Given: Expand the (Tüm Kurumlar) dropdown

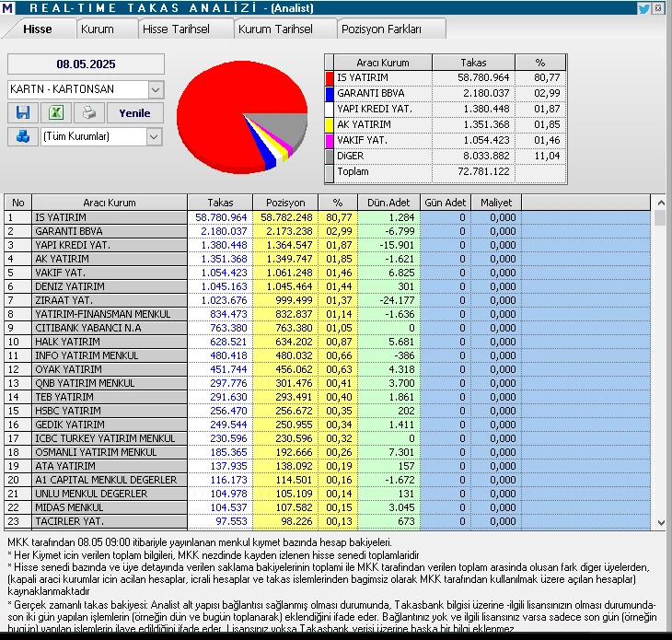Looking at the screenshot, I should pos(154,136).
